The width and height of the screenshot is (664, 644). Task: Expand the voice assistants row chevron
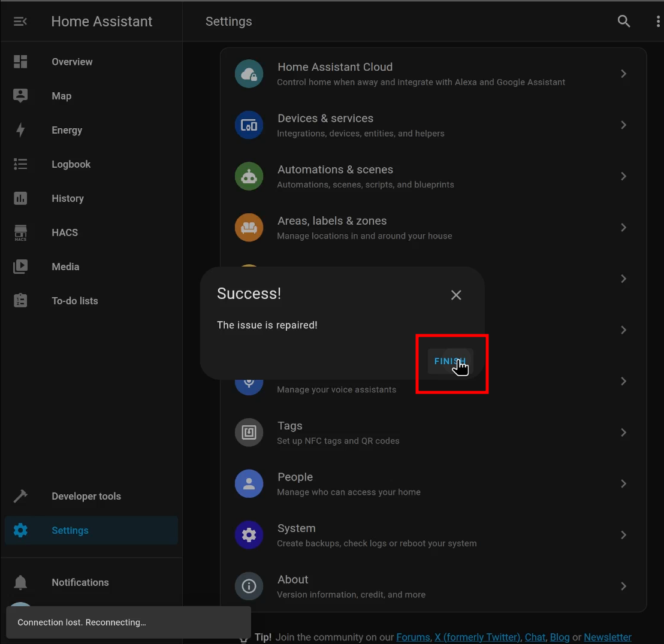623,381
